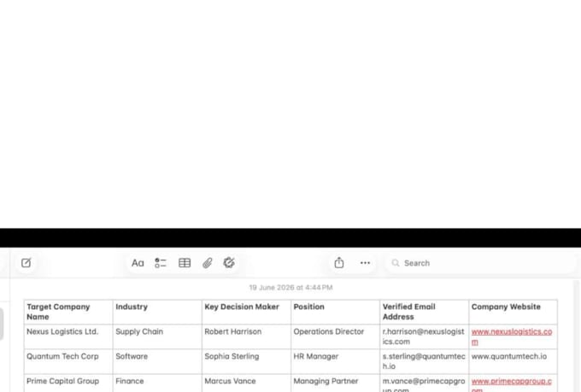
Task: Open the markup pen badge icon
Action: 229,263
